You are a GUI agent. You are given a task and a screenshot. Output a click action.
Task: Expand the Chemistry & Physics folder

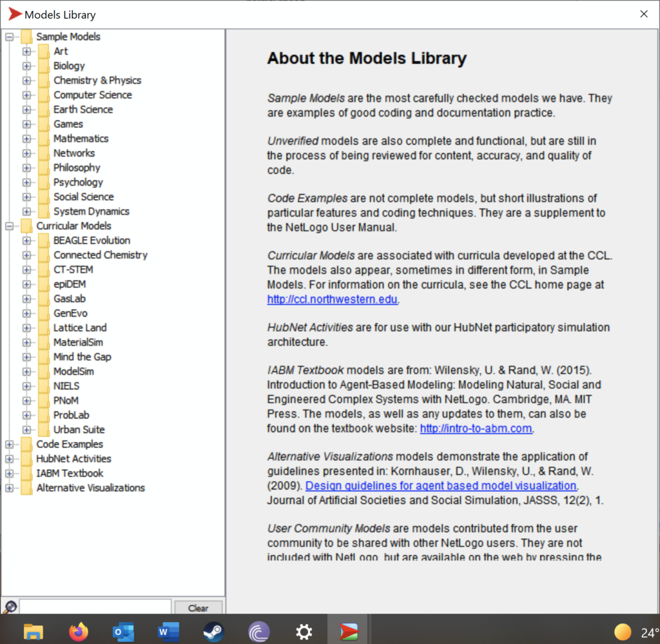[26, 81]
